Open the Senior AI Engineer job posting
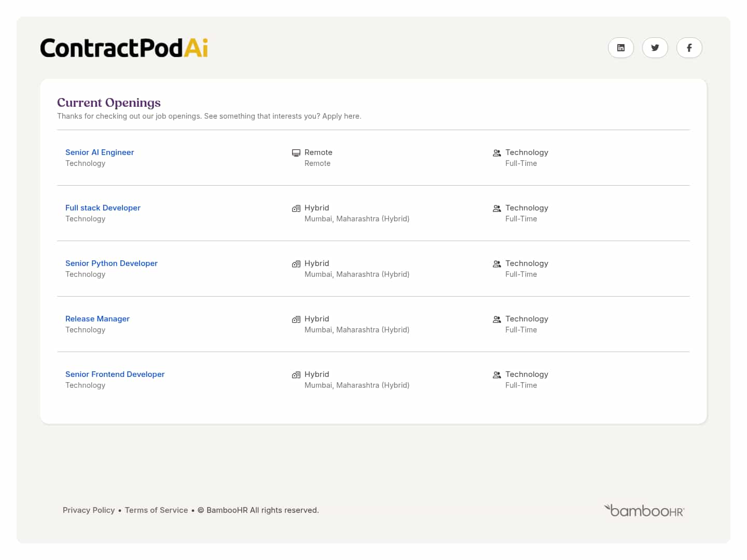The height and width of the screenshot is (560, 747). click(100, 152)
